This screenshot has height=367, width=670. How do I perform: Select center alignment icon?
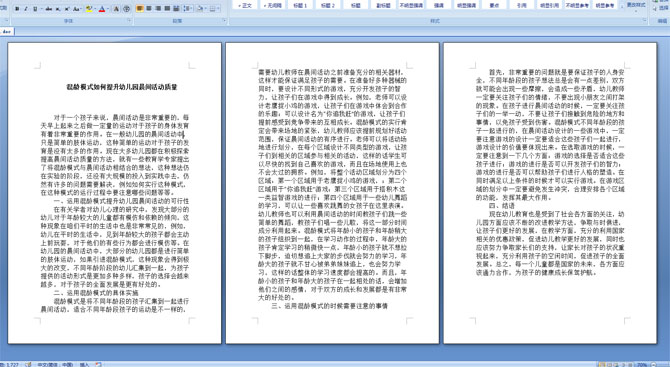point(149,8)
